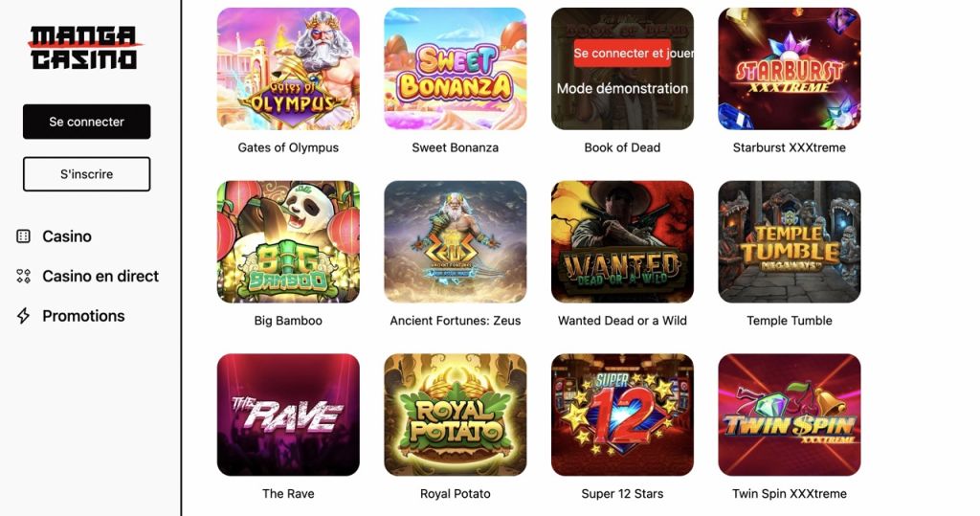Open the Royal Potato game tile

(x=455, y=415)
